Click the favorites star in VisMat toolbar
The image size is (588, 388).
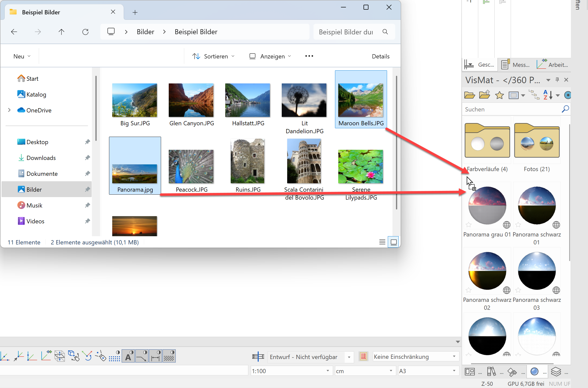(x=499, y=95)
